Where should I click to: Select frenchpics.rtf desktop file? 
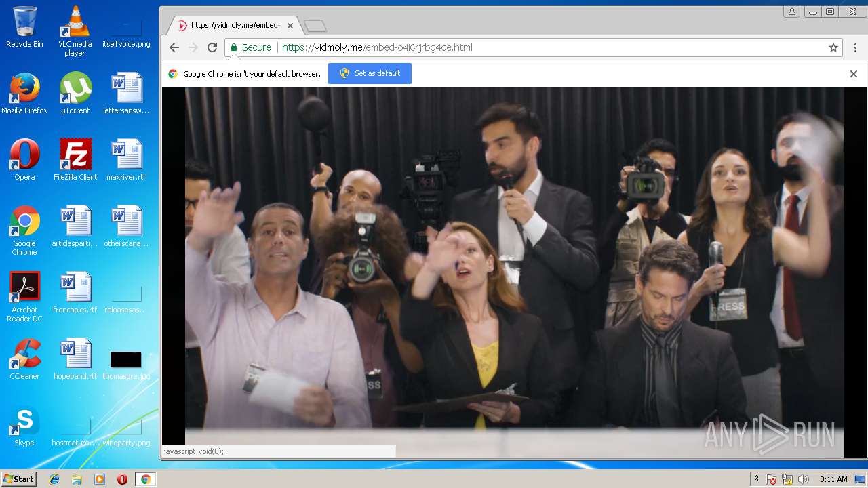tap(75, 293)
